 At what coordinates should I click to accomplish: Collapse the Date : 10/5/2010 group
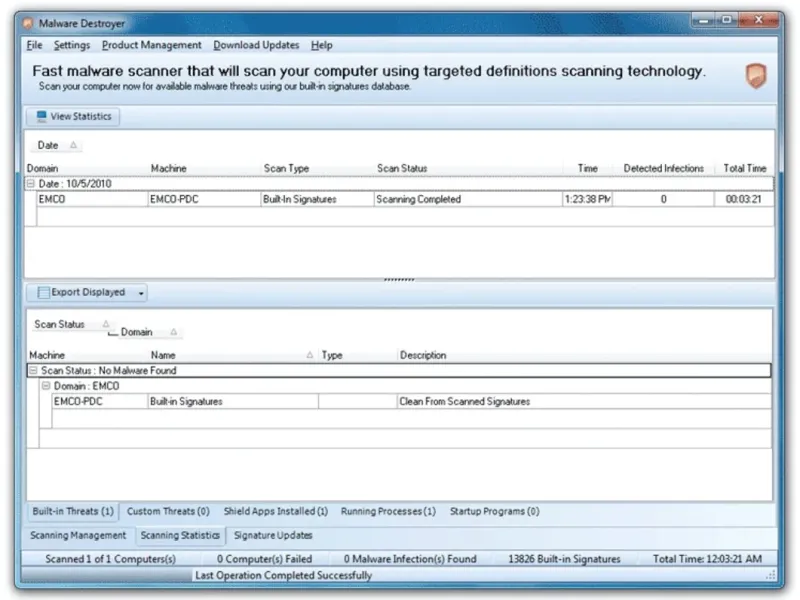coord(31,184)
